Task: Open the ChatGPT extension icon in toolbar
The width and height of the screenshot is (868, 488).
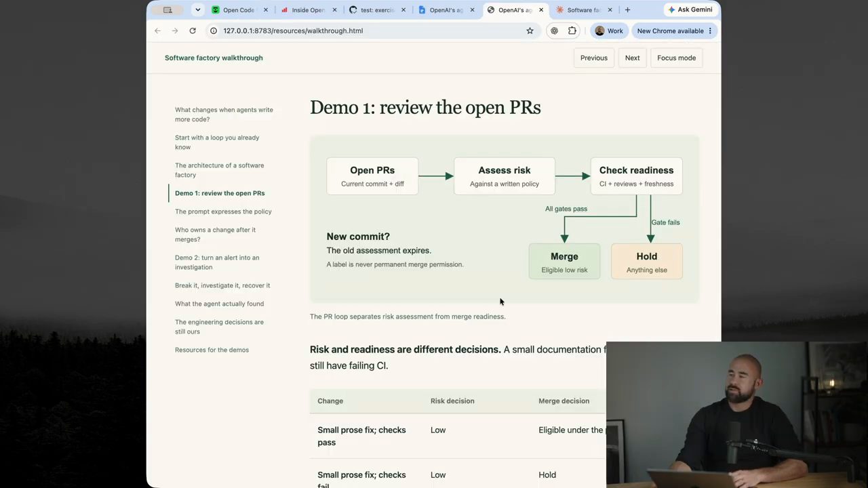Action: click(x=555, y=30)
